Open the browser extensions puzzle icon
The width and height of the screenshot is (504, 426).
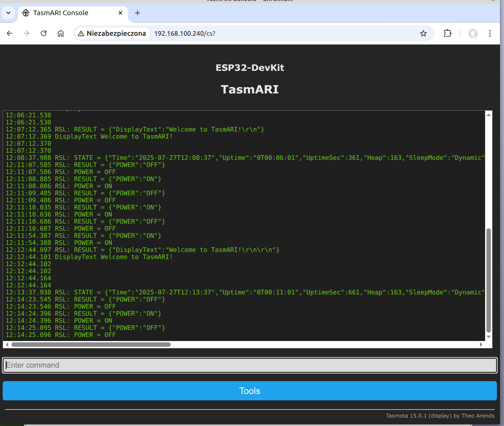point(447,33)
